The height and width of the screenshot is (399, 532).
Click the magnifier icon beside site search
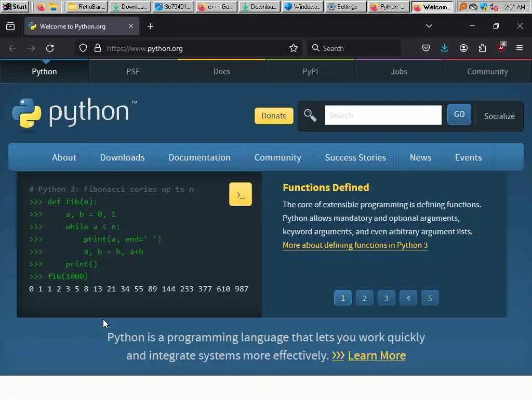[x=310, y=115]
